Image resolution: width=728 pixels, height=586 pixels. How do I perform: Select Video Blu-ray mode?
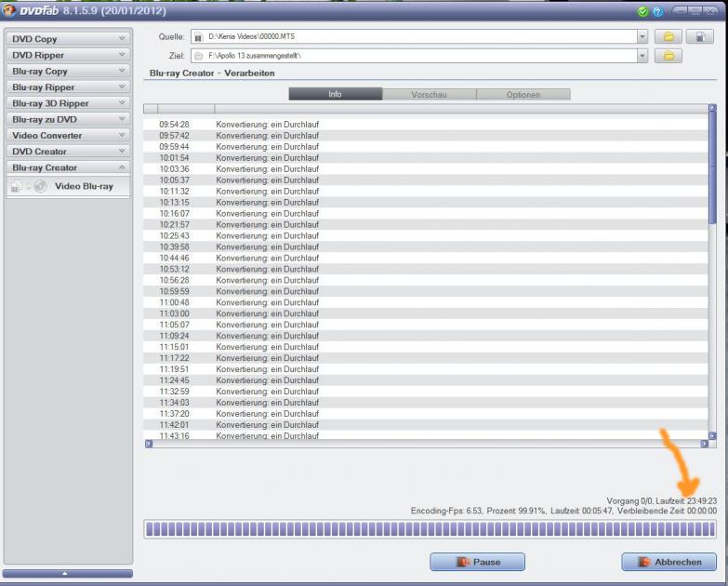click(68, 186)
